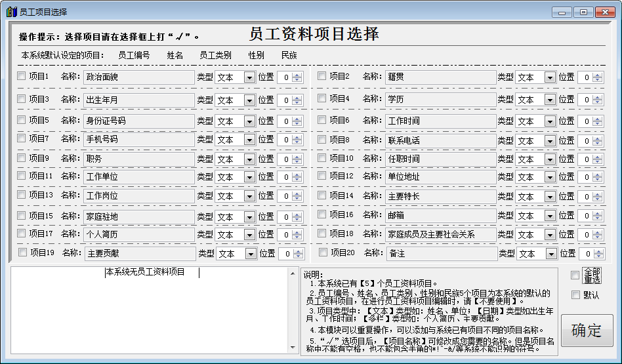Screen dimensions: 622x364
Task: Click the 籍贯 name field
Action: tap(441, 77)
